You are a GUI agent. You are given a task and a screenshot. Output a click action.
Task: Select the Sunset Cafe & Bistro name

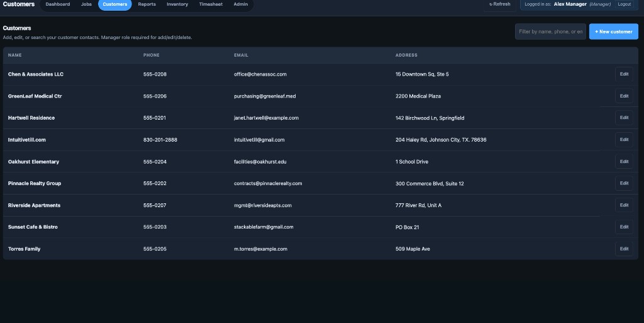pos(33,227)
